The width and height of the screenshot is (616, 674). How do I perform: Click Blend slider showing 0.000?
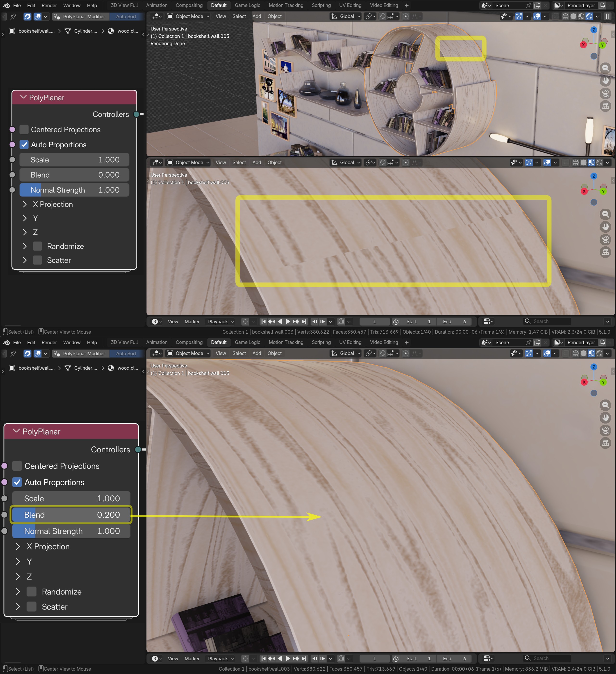click(x=74, y=175)
